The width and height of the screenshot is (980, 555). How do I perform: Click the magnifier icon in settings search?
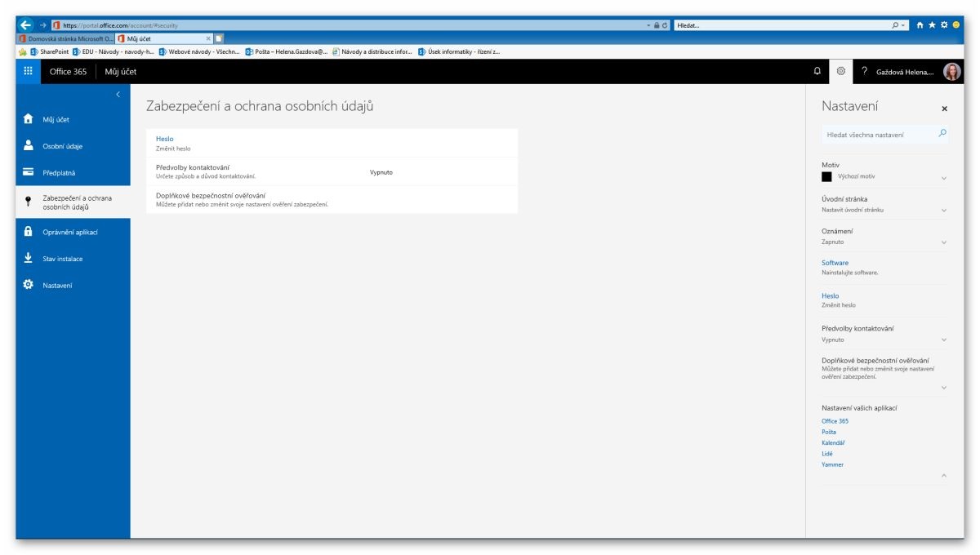(942, 133)
